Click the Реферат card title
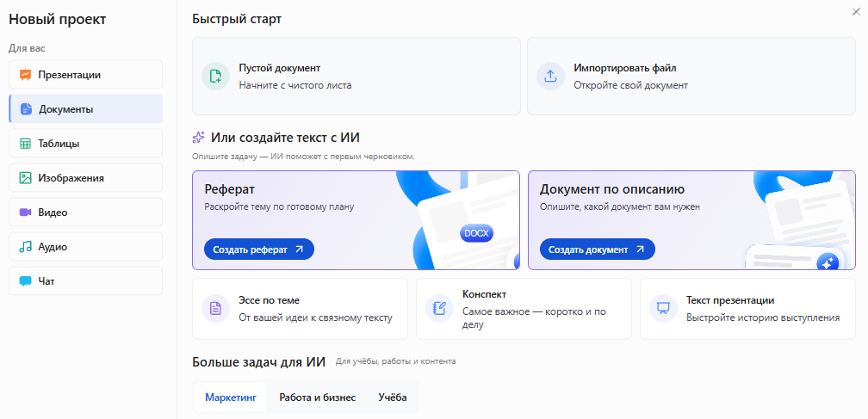Screen dimensions: 868x419 coord(229,189)
